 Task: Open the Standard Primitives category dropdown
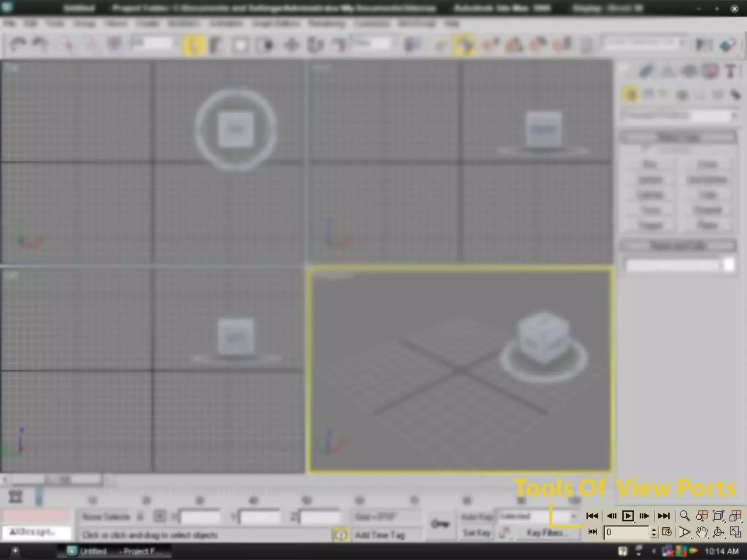[x=679, y=116]
